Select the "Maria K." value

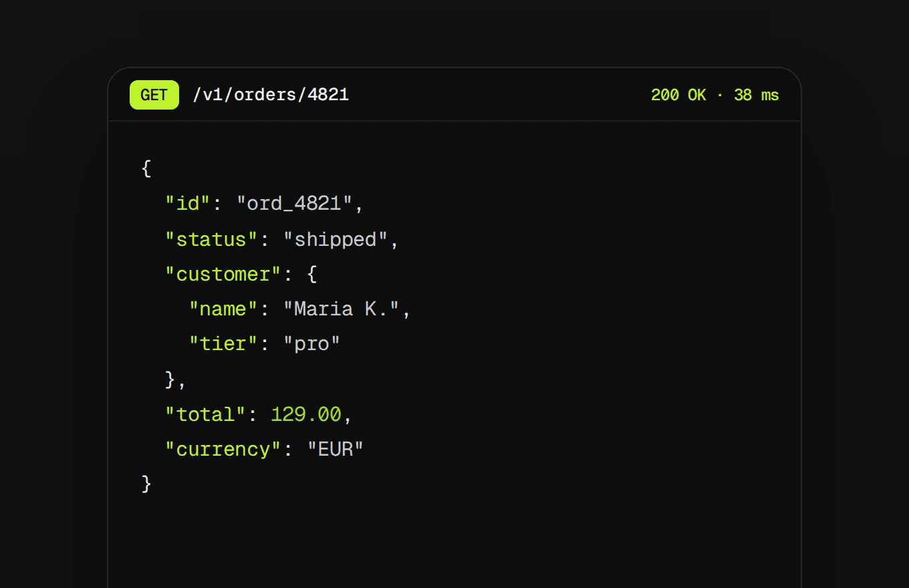pyautogui.click(x=342, y=309)
